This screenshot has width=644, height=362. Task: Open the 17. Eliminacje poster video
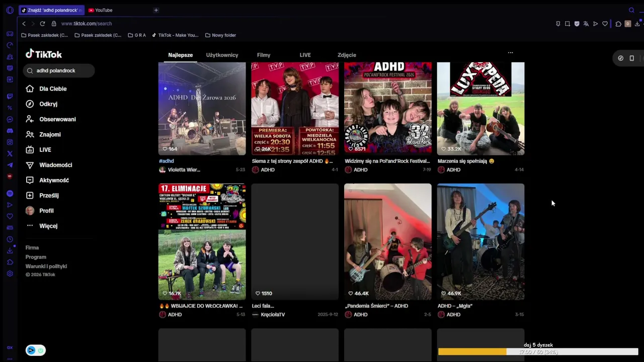point(202,242)
